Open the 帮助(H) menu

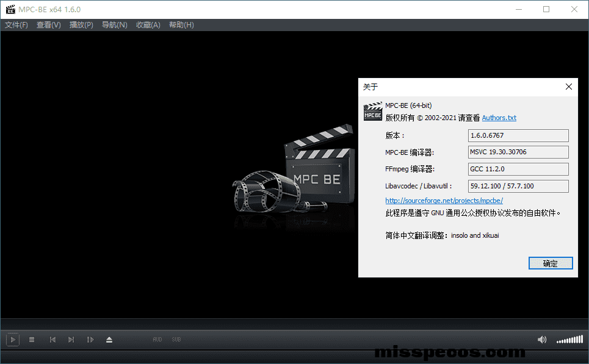point(181,25)
